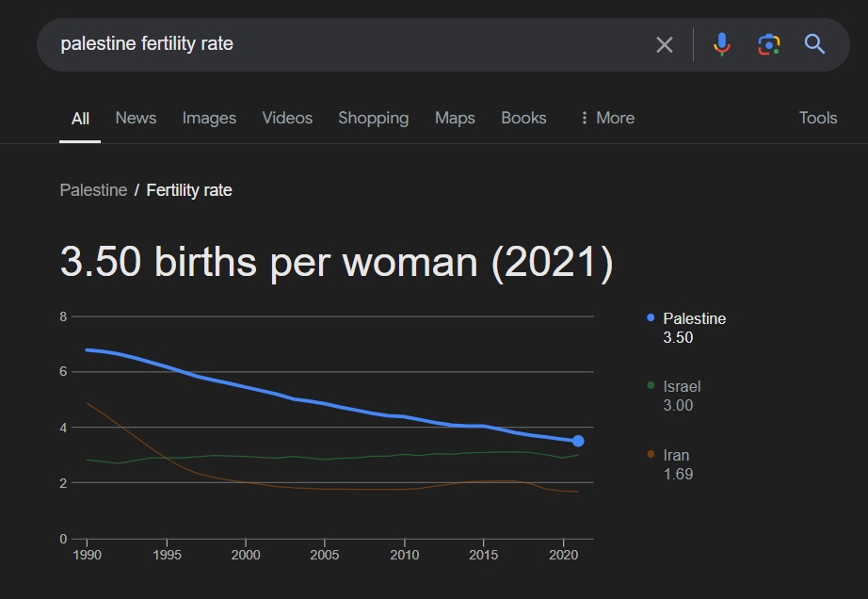Image resolution: width=868 pixels, height=599 pixels.
Task: Click the 2021 endpoint on the Palestine line
Action: 578,441
